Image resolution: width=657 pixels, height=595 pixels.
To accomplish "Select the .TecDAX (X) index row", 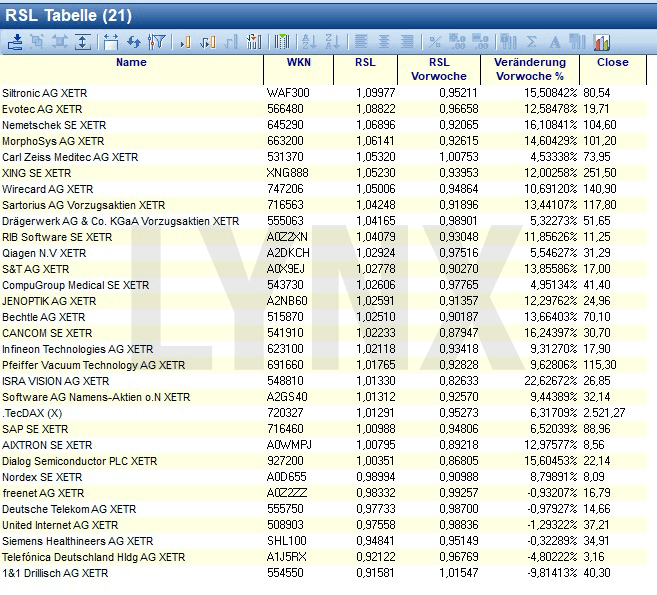I will pos(323,413).
